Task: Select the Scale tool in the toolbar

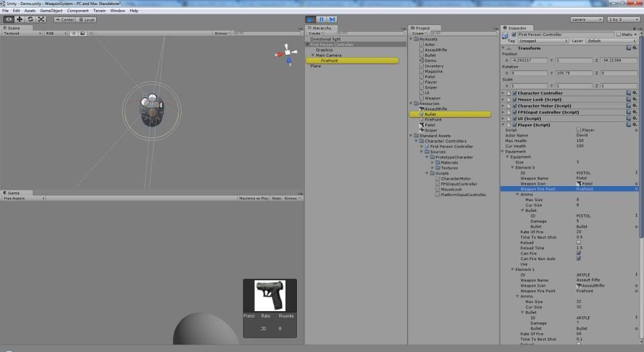Action: click(41, 19)
